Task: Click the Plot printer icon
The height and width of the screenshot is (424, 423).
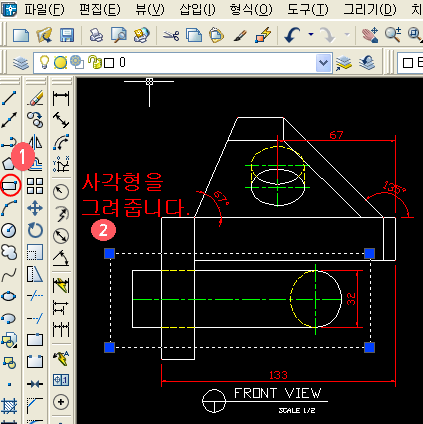Action: [96, 35]
